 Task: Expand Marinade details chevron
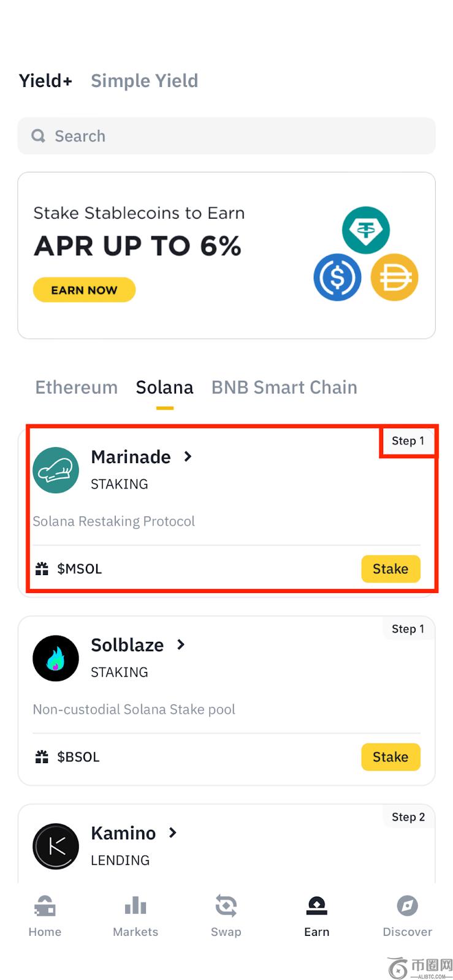pos(188,456)
